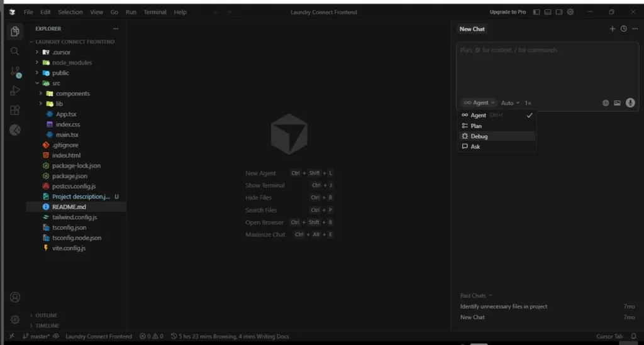Select Ask mode in dropdown list
The width and height of the screenshot is (644, 345).
(497, 146)
